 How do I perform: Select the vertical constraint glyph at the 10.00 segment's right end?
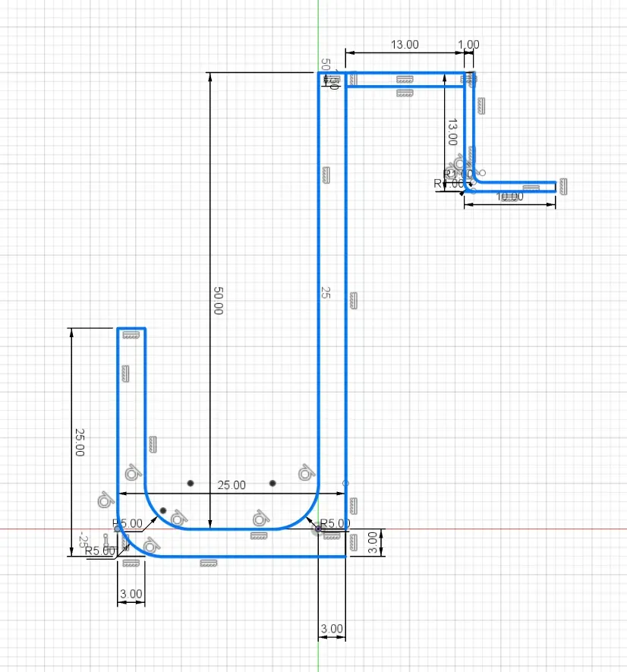pyautogui.click(x=563, y=186)
